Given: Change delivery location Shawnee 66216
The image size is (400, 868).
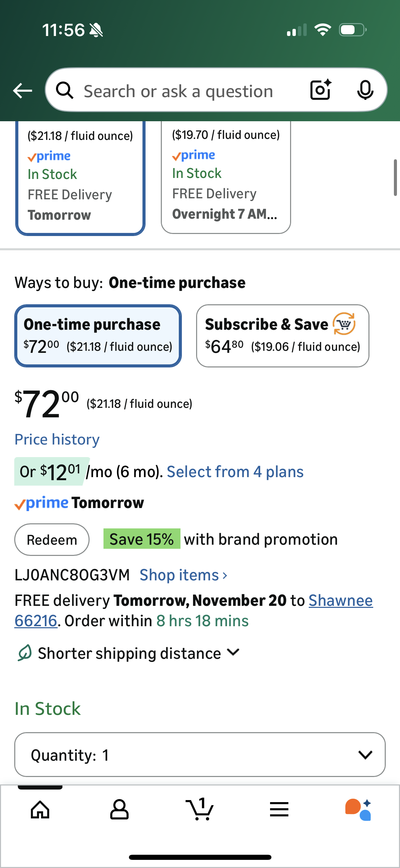Looking at the screenshot, I should pos(340,600).
